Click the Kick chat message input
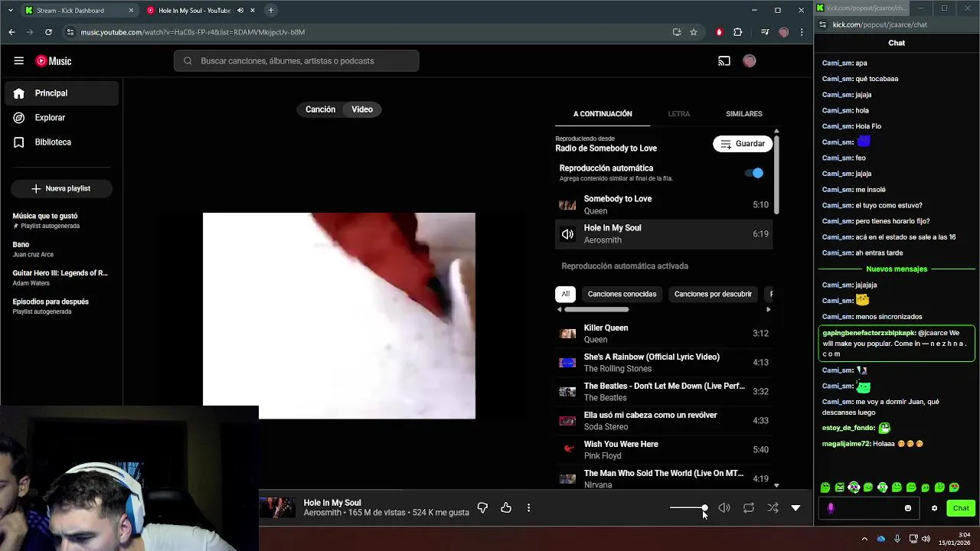The height and width of the screenshot is (551, 980). [869, 508]
